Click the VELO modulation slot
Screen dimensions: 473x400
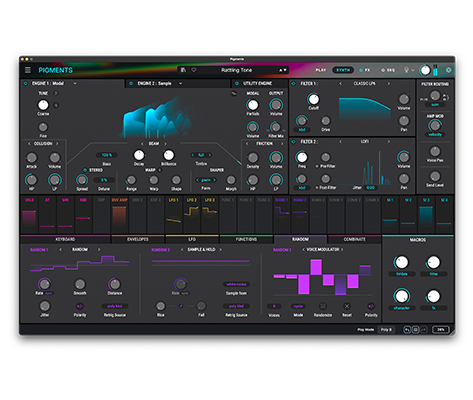[x=29, y=215]
